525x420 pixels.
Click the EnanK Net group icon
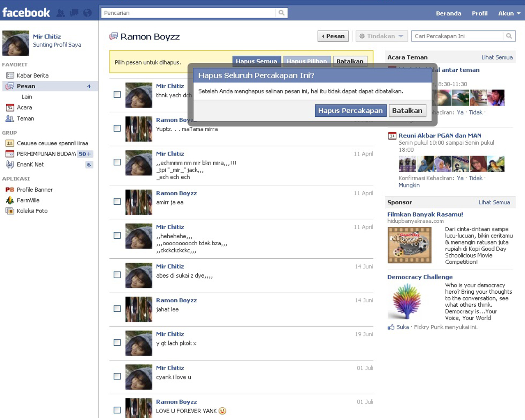pyautogui.click(x=10, y=164)
